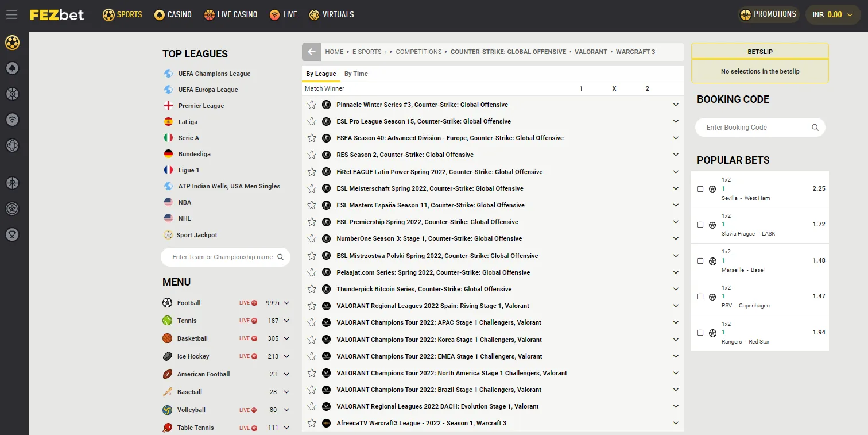868x435 pixels.
Task: Toggle star for RES Season 2
Action: pos(312,155)
